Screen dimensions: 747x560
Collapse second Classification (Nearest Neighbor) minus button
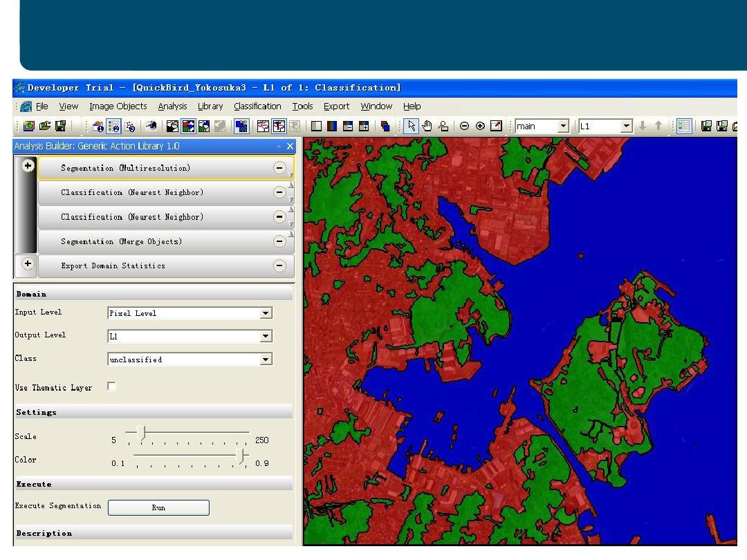pyautogui.click(x=279, y=216)
